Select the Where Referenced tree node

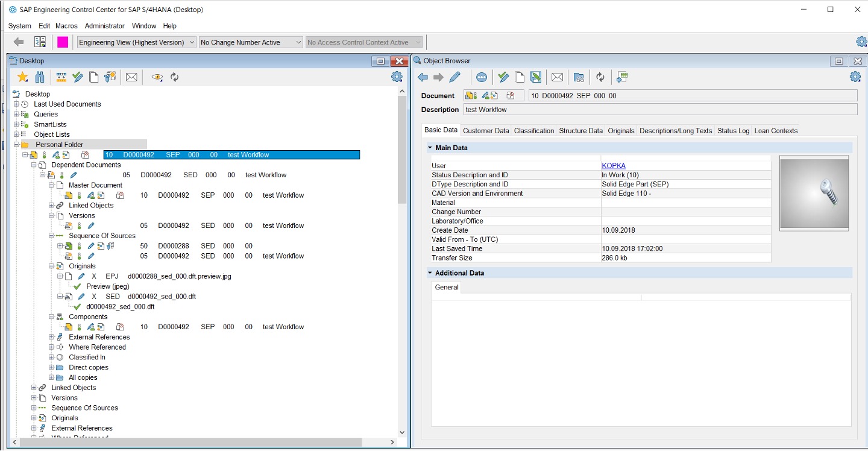pos(97,347)
